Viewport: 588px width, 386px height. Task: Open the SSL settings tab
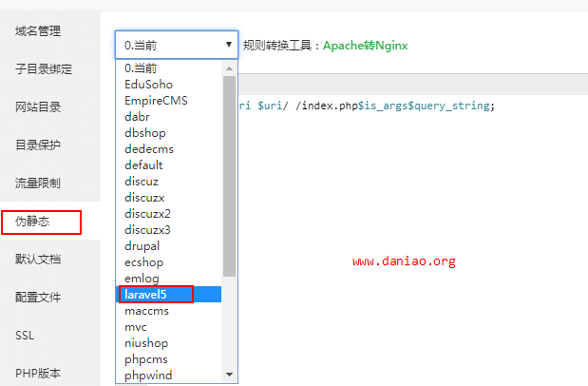pyautogui.click(x=25, y=336)
